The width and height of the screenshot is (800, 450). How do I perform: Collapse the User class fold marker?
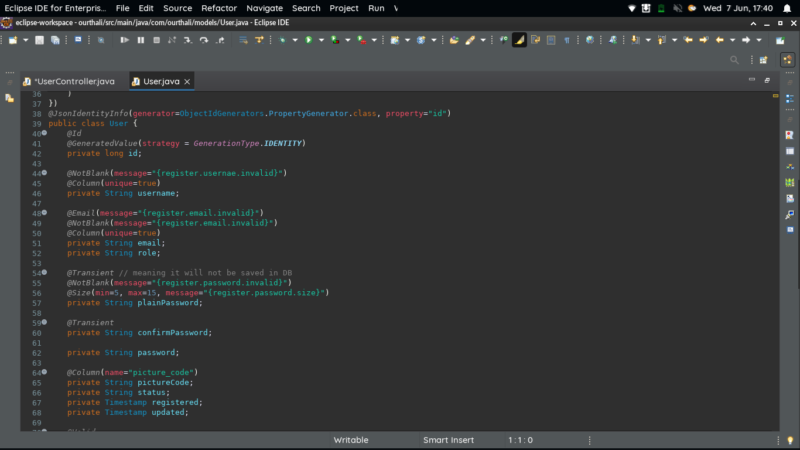(44, 133)
